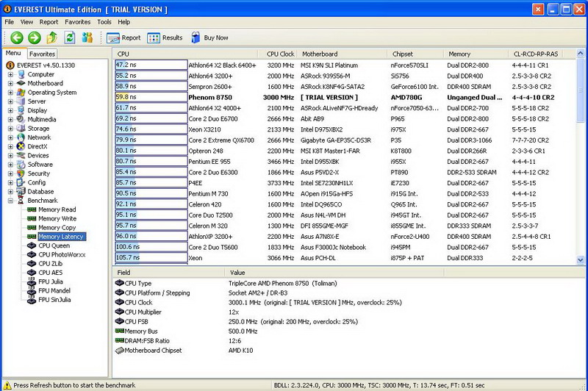588x391 pixels.
Task: Select the FPU SinJulia benchmark icon
Action: click(32, 300)
